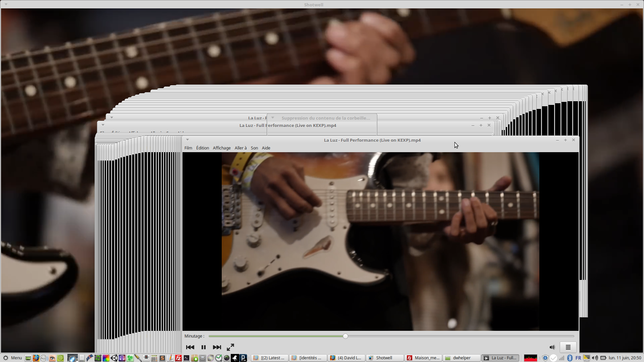Click Aide in the player menu bar
Screen dimensions: 644x362
[266, 148]
